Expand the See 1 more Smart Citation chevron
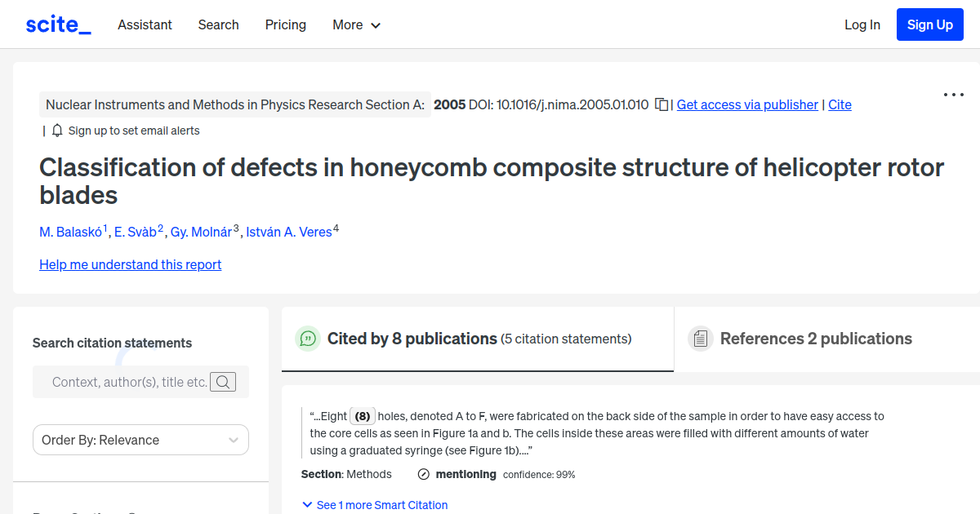980x514 pixels. pyautogui.click(x=307, y=504)
